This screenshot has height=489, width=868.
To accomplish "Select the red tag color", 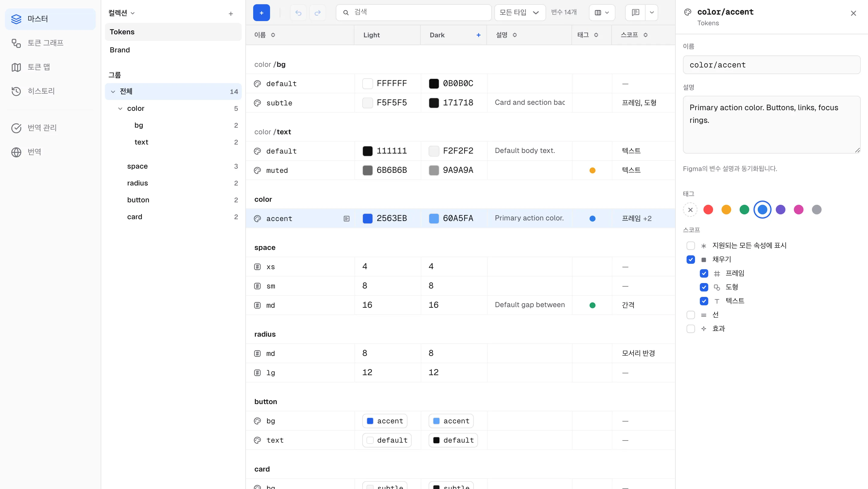I will coord(708,210).
